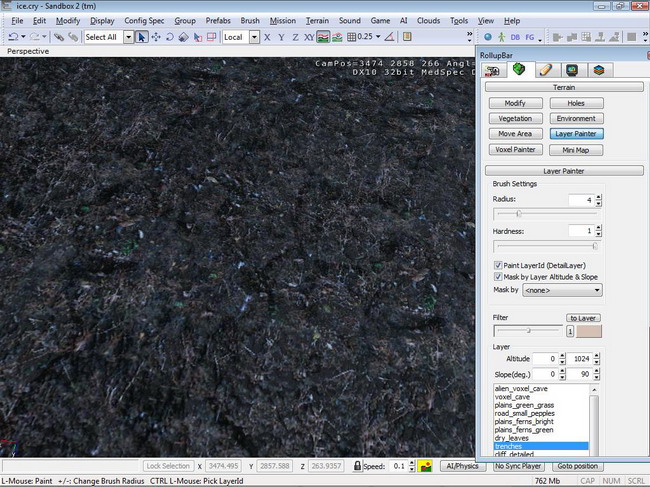Click the rectangle area selection icon
Screen dimensions: 650x487
211,37
